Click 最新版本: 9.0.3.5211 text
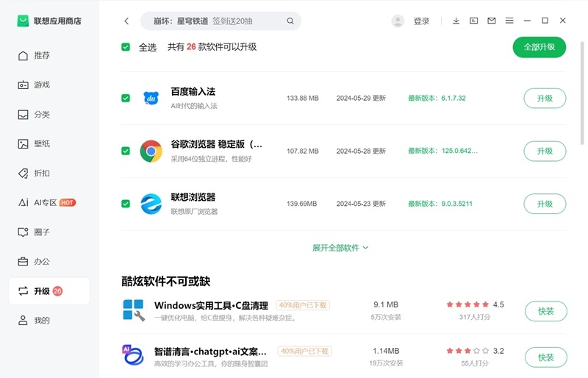Image resolution: width=588 pixels, height=378 pixels. pos(440,204)
